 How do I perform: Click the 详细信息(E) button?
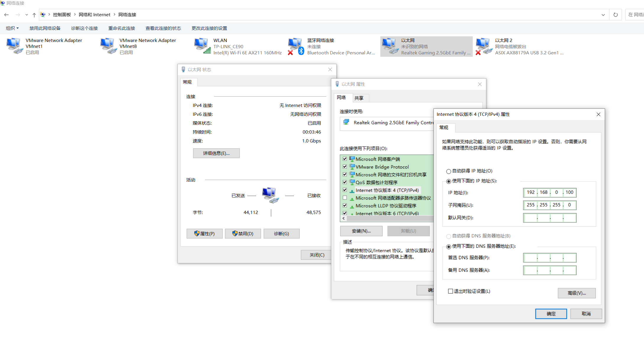point(216,153)
